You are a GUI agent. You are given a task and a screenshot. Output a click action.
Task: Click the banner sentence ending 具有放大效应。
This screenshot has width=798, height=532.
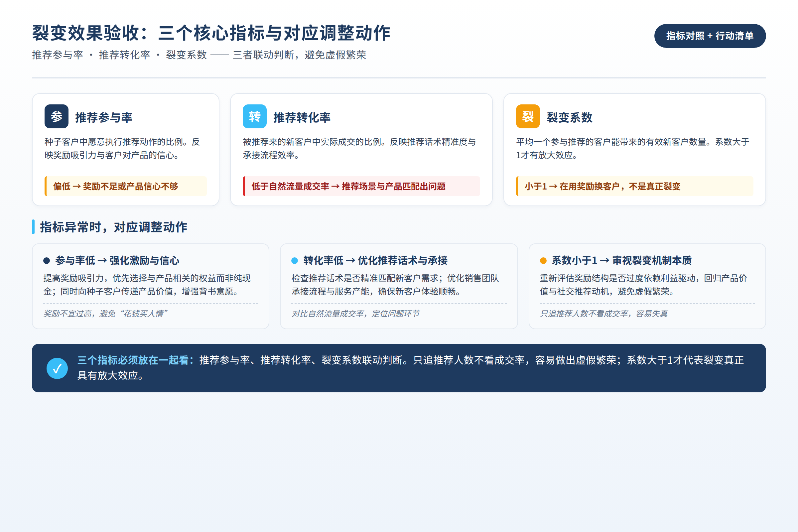click(x=411, y=368)
